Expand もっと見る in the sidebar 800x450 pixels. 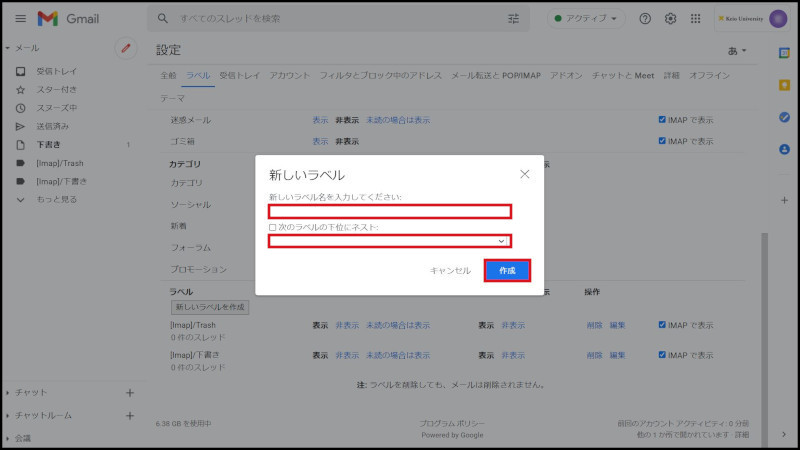pyautogui.click(x=56, y=199)
